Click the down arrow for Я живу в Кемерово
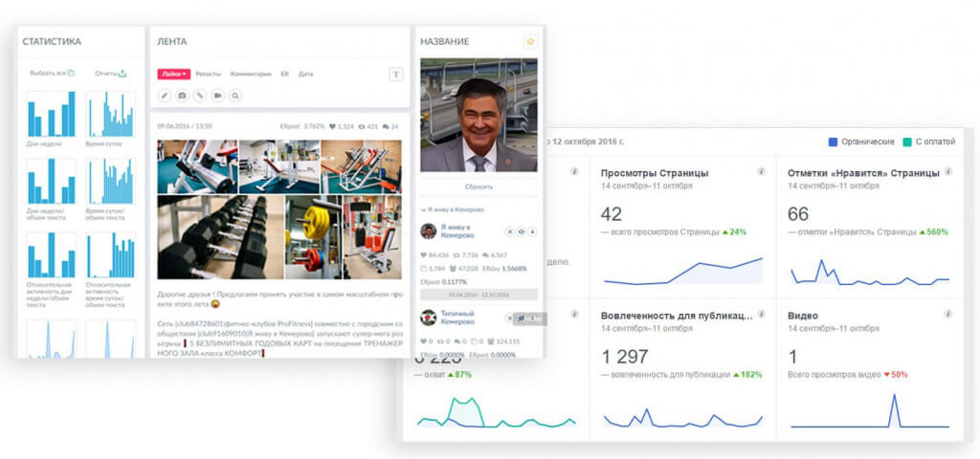This screenshot has height=459, width=980. click(532, 231)
